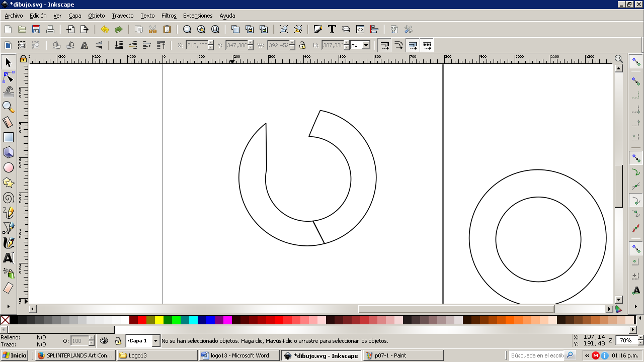Open the Capa 1 layer dropdown

[155, 341]
